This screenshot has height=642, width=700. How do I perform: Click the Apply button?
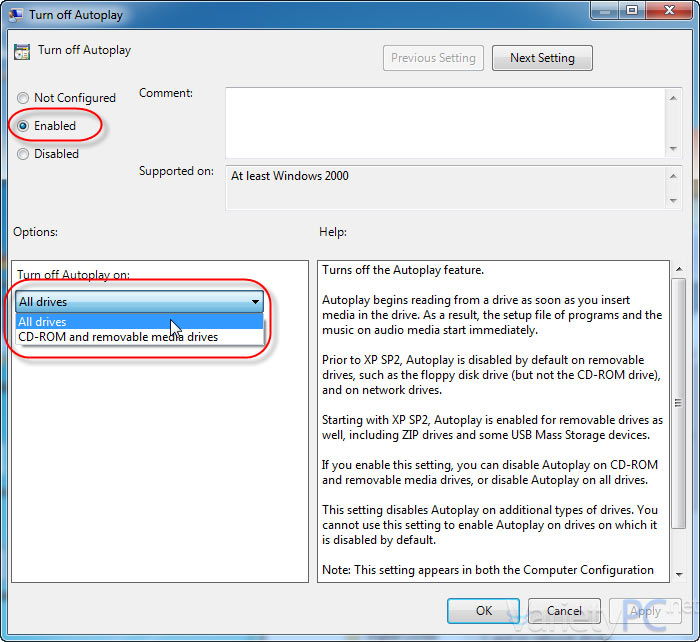pyautogui.click(x=645, y=611)
